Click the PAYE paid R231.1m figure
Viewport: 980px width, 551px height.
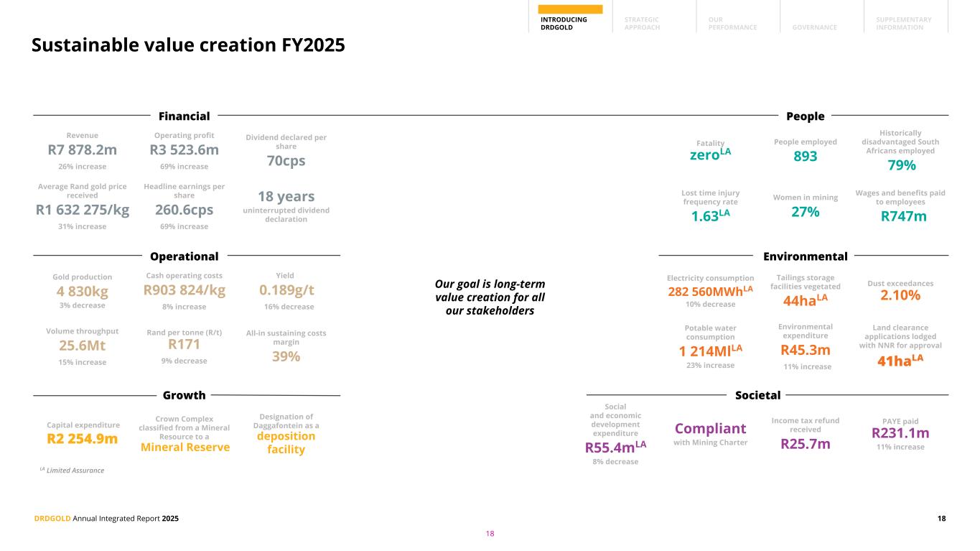point(900,433)
